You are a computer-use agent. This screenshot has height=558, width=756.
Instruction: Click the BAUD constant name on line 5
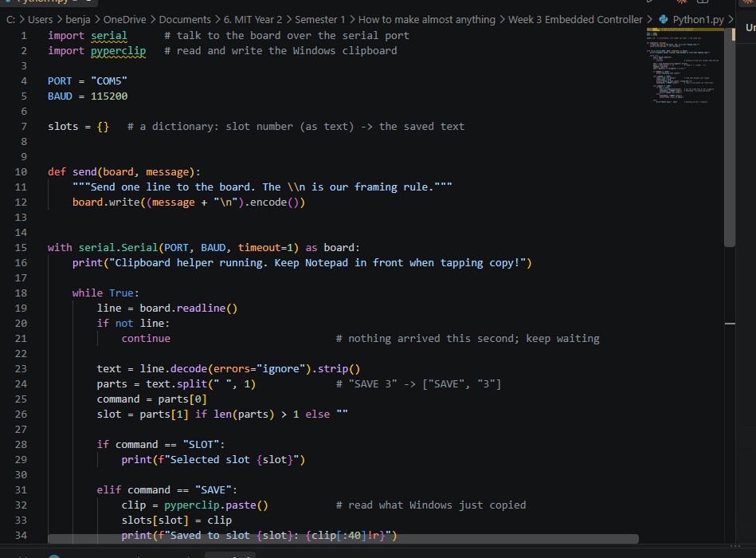point(60,96)
